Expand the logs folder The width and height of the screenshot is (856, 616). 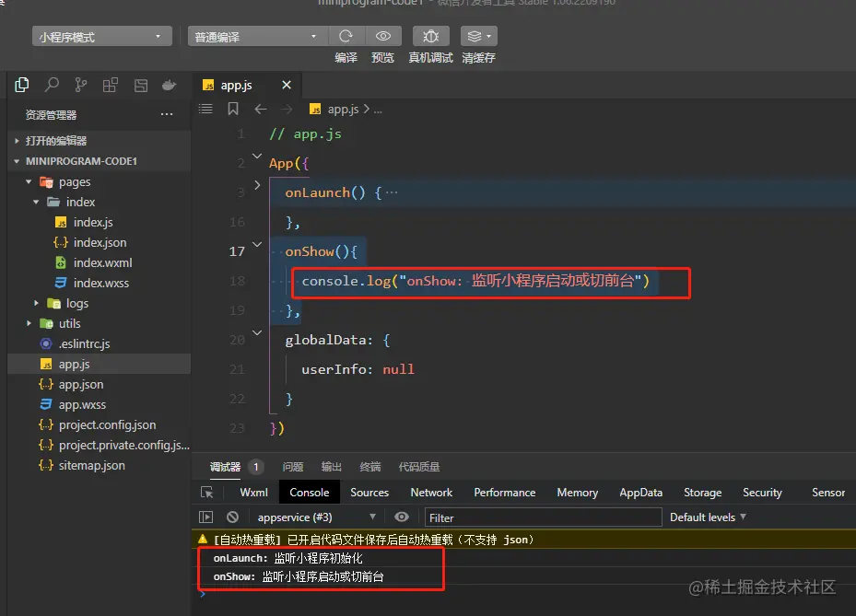click(x=36, y=303)
